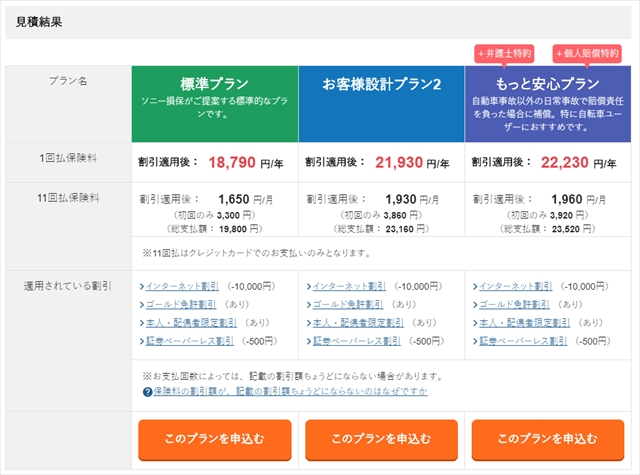The height and width of the screenshot is (475, 640).
Task: Open 証券ペーパーレス割引 link in 標準プラン column
Action: point(189,341)
